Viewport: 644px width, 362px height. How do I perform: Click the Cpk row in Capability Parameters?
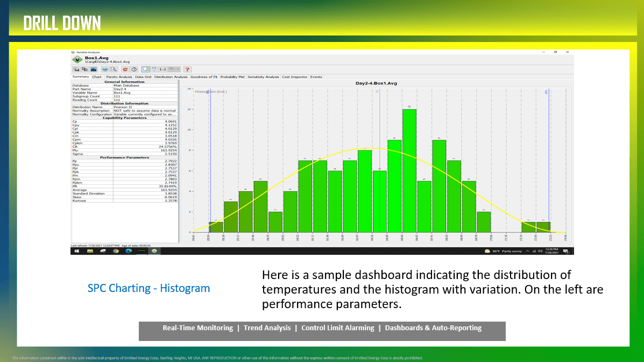(x=124, y=132)
